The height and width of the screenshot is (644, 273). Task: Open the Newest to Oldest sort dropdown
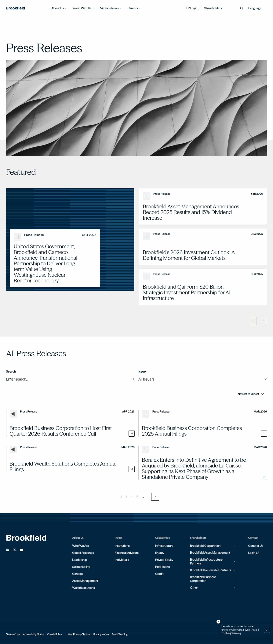250,394
